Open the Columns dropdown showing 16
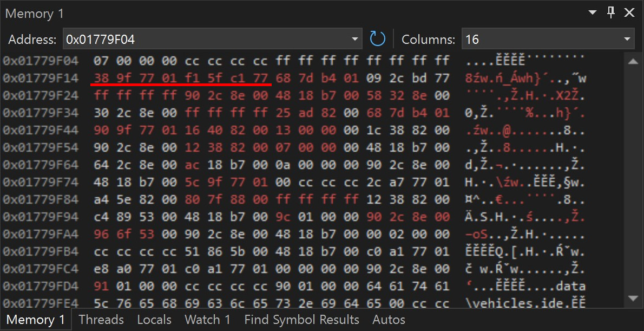 (x=627, y=38)
